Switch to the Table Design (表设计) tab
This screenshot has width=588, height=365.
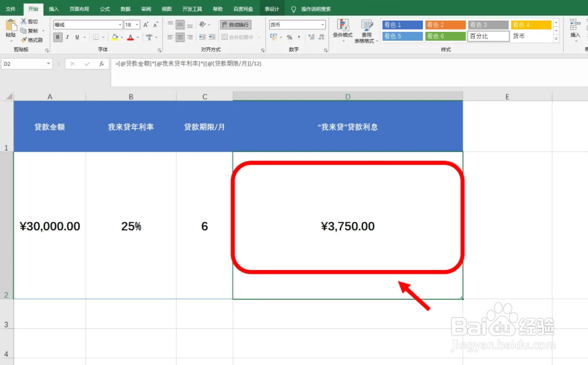(x=271, y=9)
